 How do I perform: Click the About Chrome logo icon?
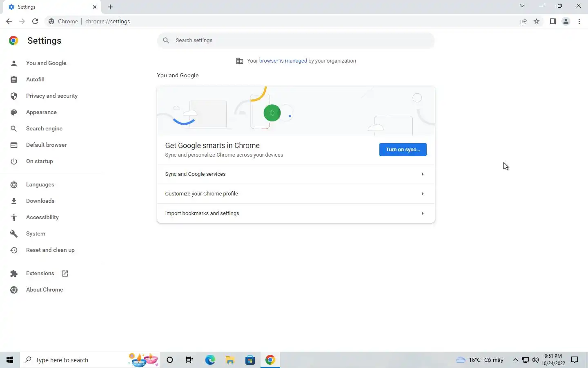(14, 289)
